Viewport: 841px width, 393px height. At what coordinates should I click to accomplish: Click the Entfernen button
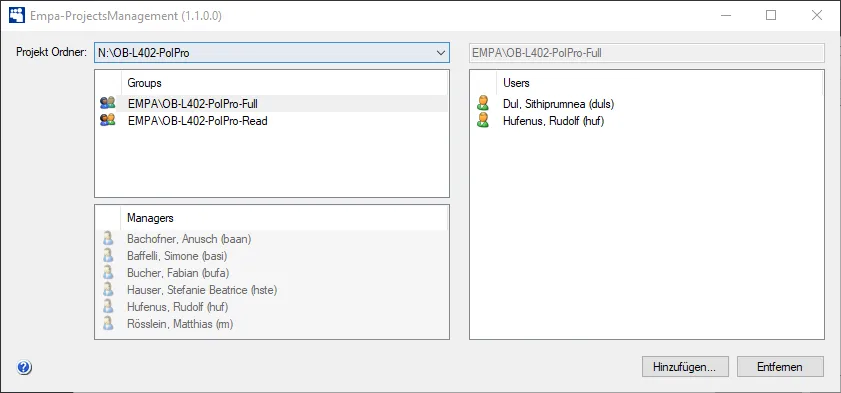[780, 367]
